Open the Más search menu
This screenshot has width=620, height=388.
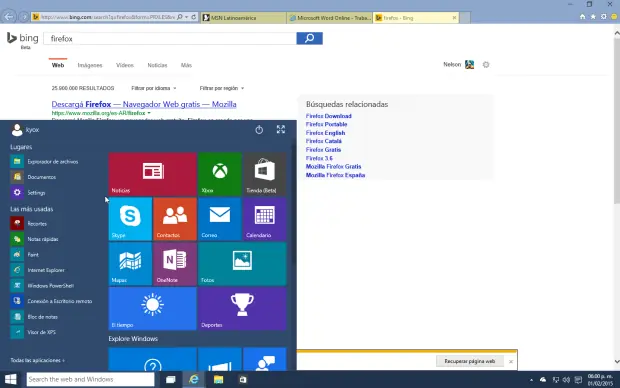tap(186, 65)
